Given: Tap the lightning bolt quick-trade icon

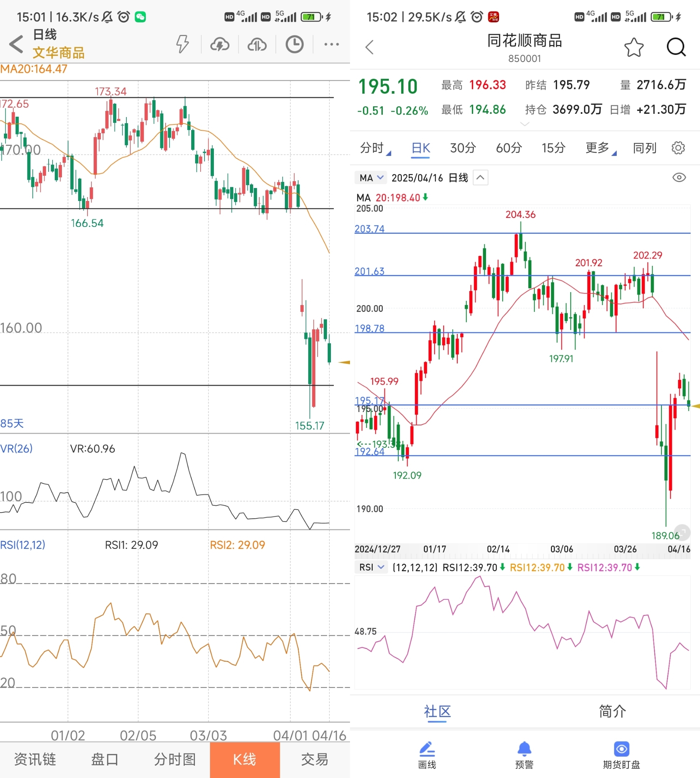Looking at the screenshot, I should [182, 44].
